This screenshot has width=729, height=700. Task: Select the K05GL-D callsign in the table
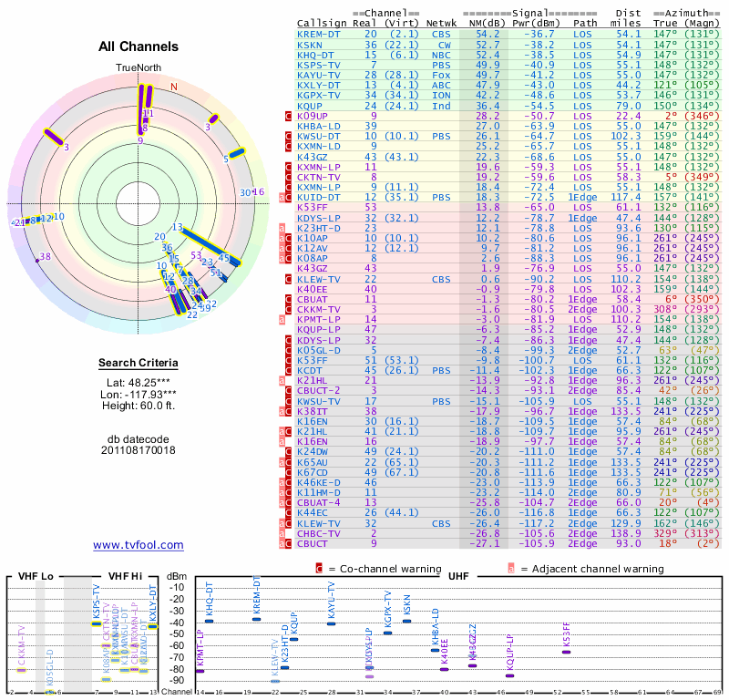(x=319, y=350)
